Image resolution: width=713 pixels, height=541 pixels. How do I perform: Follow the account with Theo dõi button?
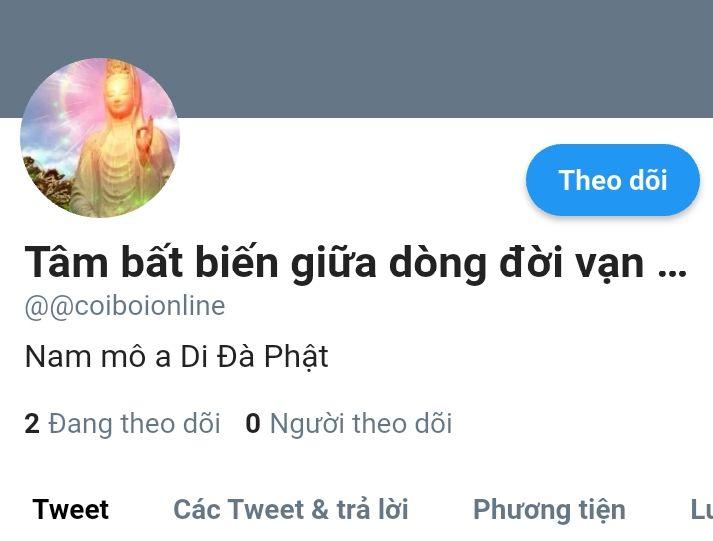(613, 180)
